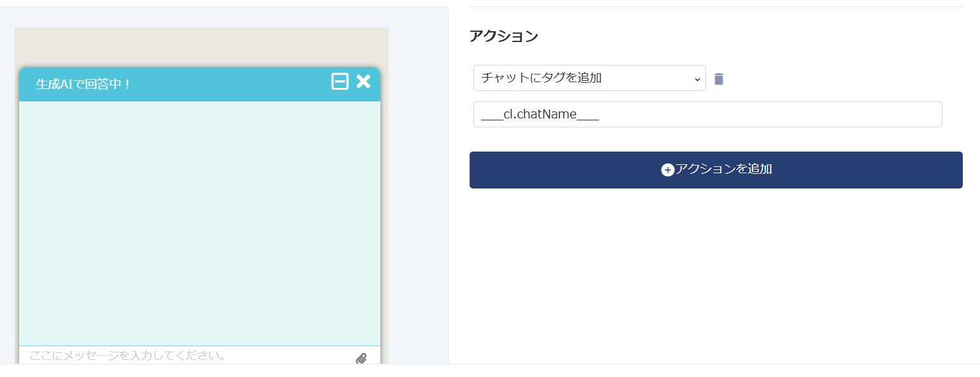Click the pale blue margin left of preview
The height and width of the screenshot is (377, 980).
(x=7, y=191)
